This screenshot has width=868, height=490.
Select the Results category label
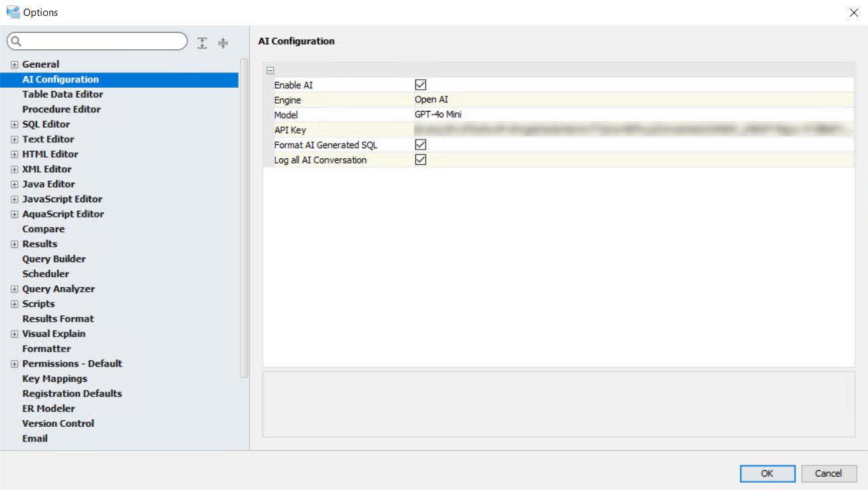pyautogui.click(x=40, y=244)
